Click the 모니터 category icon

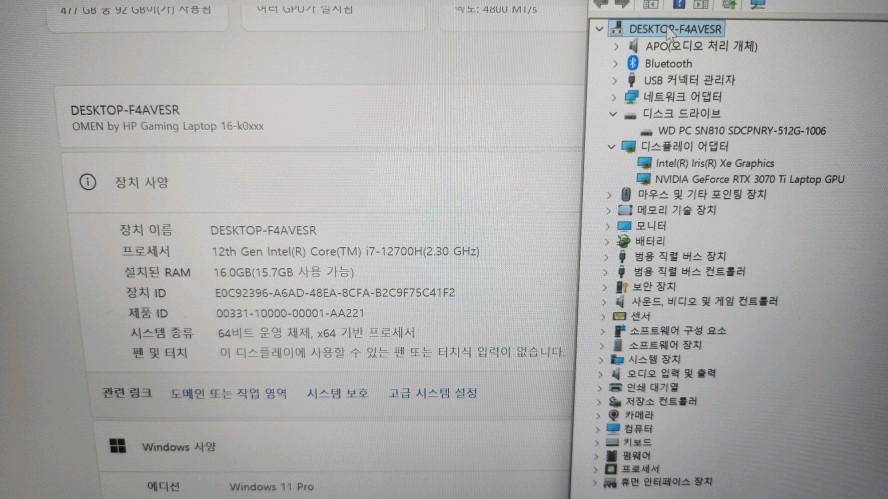[x=624, y=225]
